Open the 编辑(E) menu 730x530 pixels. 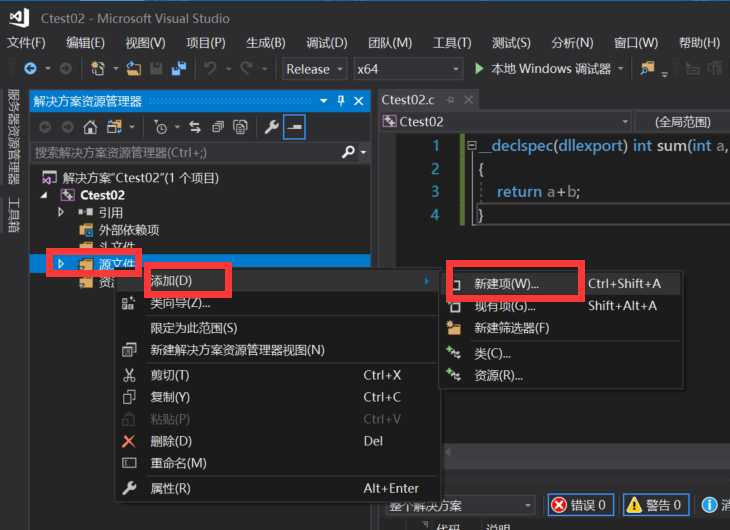pos(85,43)
